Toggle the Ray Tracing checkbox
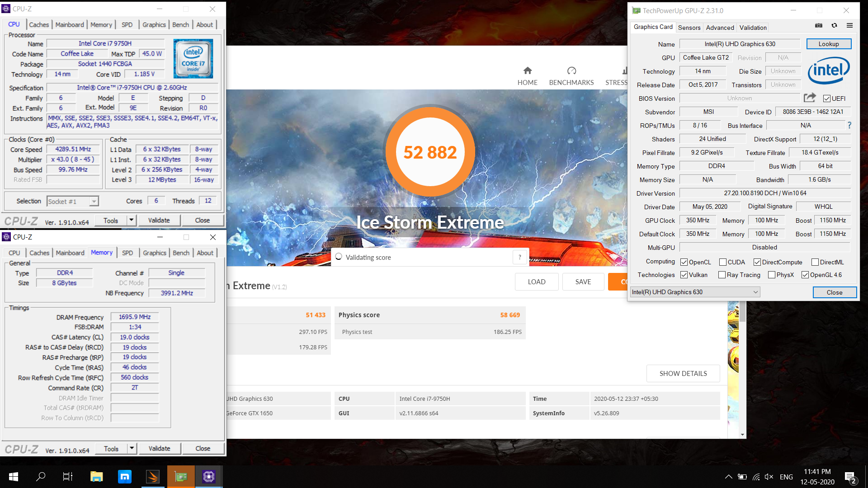 point(722,275)
